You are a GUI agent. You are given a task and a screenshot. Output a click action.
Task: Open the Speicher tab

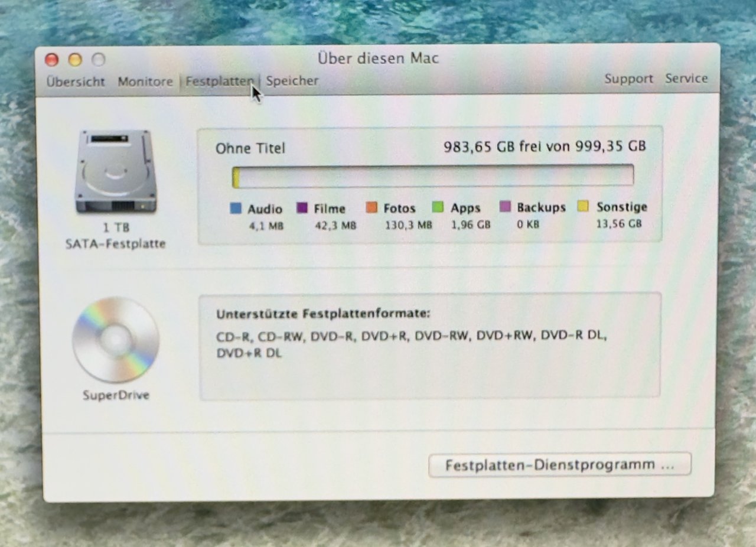click(292, 81)
